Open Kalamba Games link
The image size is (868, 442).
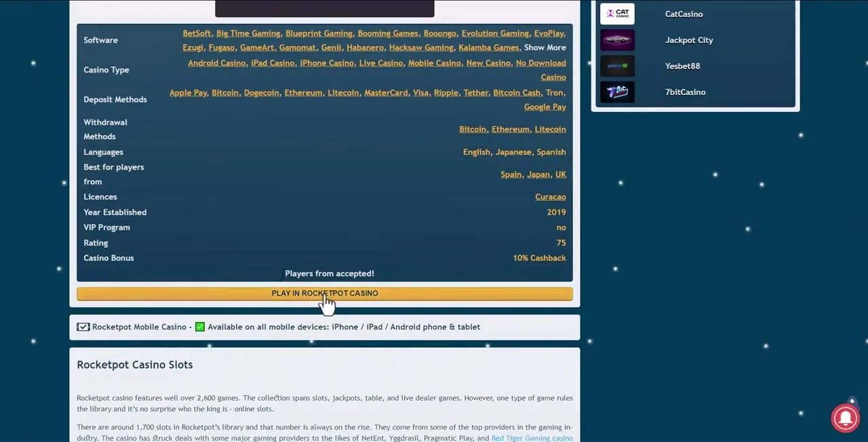click(x=488, y=47)
